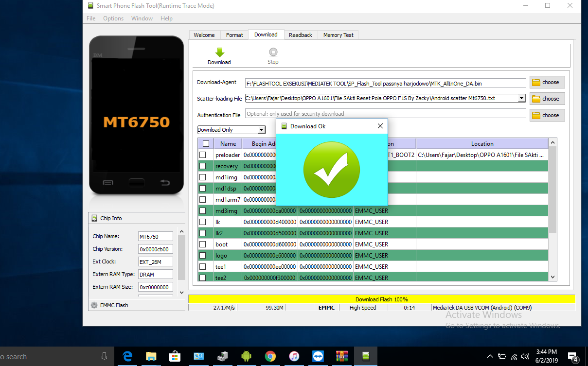Switch to the Welcome tab

(204, 35)
